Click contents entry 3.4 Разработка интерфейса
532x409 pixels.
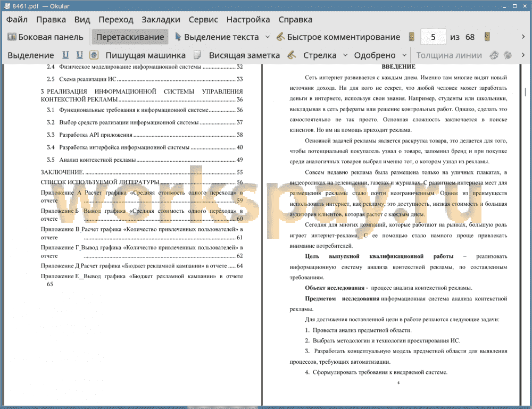pos(145,147)
